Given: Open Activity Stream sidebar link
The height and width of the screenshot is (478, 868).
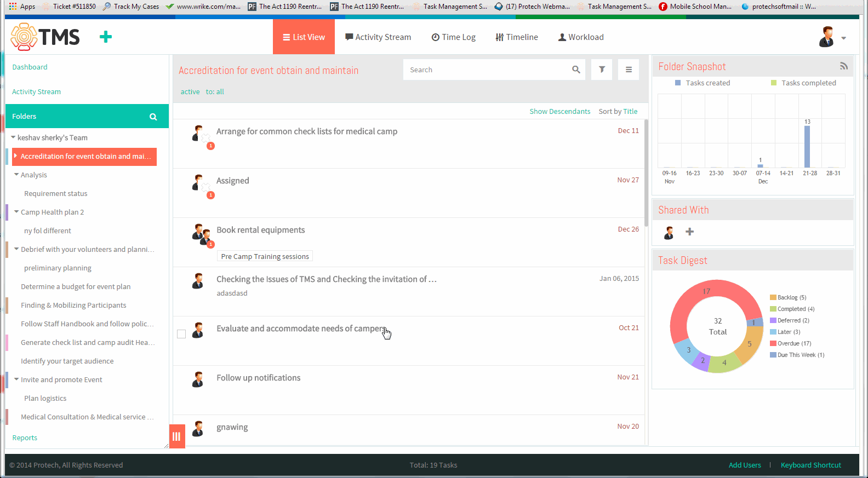Looking at the screenshot, I should point(36,91).
